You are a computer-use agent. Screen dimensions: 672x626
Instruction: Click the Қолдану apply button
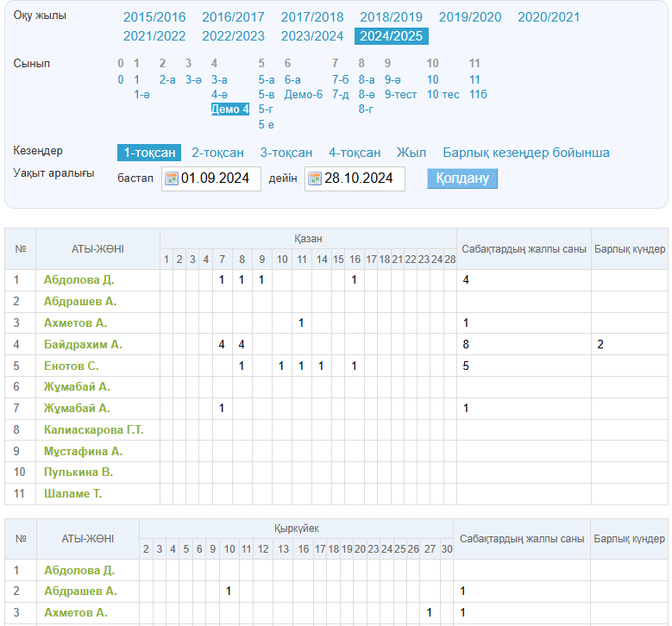coord(462,178)
